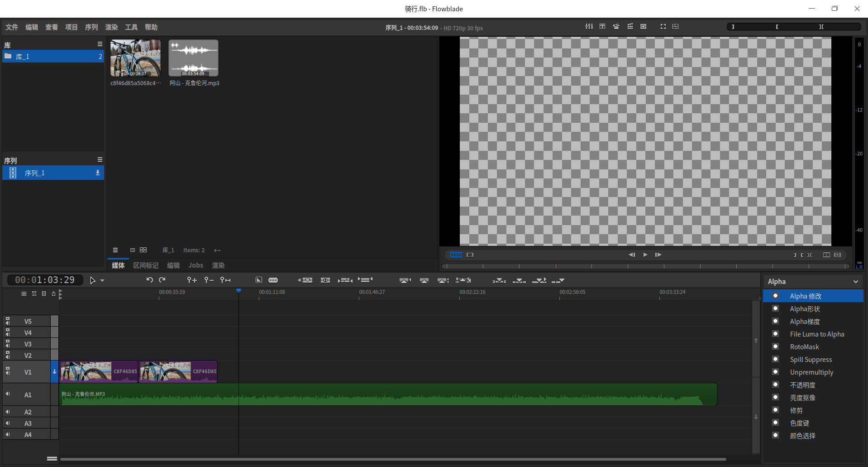The image size is (868, 467).
Task: Open the 库 panel hamburger menu
Action: click(100, 44)
